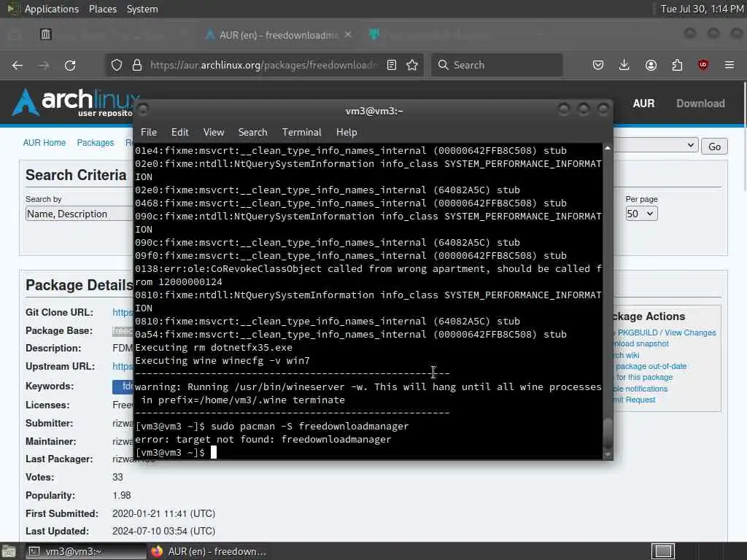Viewport: 747px width, 560px height.
Task: Reload the AUR page
Action: 70,65
